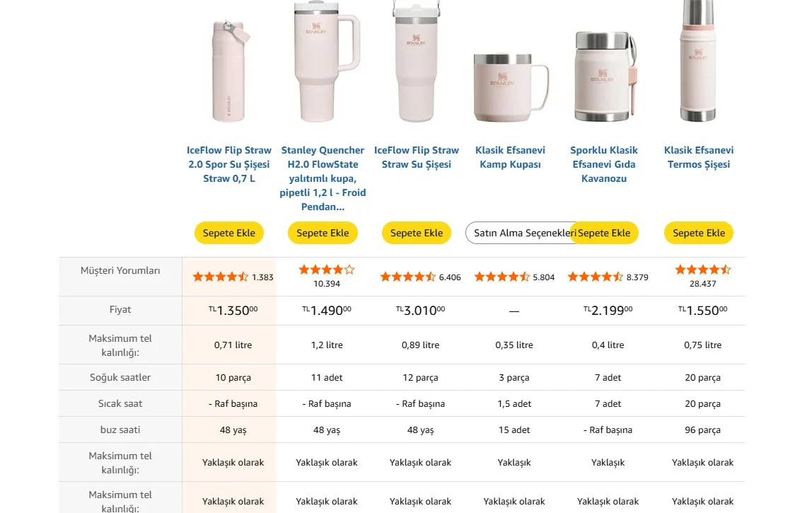Open the IceFlow Flip Straw 2.0 product image
This screenshot has height=513, width=812.
pyautogui.click(x=229, y=71)
